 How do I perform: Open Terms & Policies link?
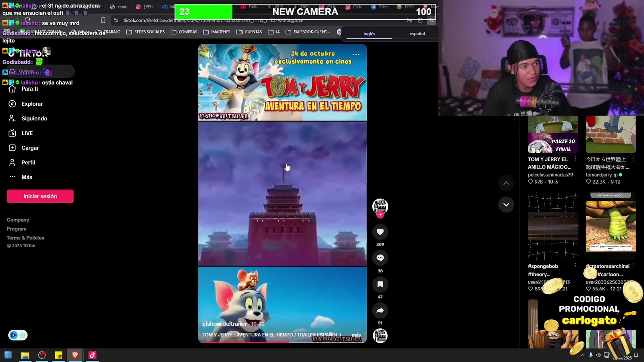coord(25,238)
